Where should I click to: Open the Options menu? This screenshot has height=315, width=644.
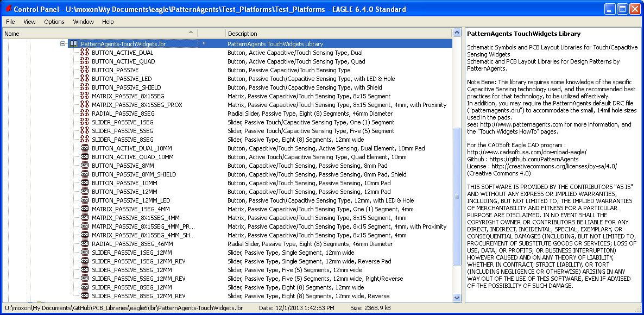click(x=54, y=22)
